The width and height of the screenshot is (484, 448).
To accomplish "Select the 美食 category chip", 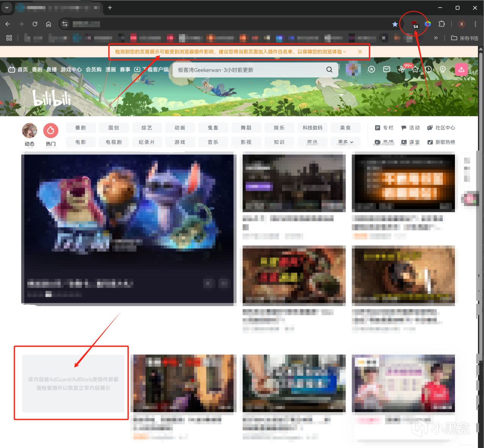I will pyautogui.click(x=346, y=128).
